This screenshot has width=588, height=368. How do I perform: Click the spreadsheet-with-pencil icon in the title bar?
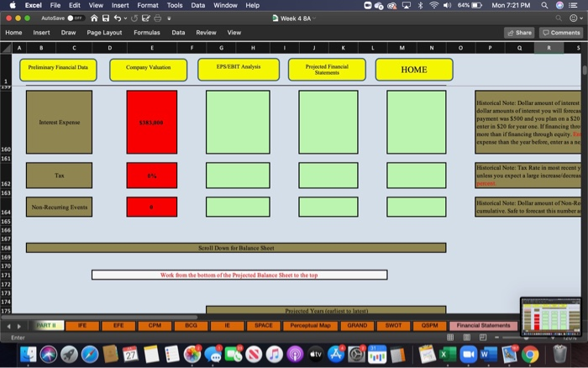click(x=146, y=18)
